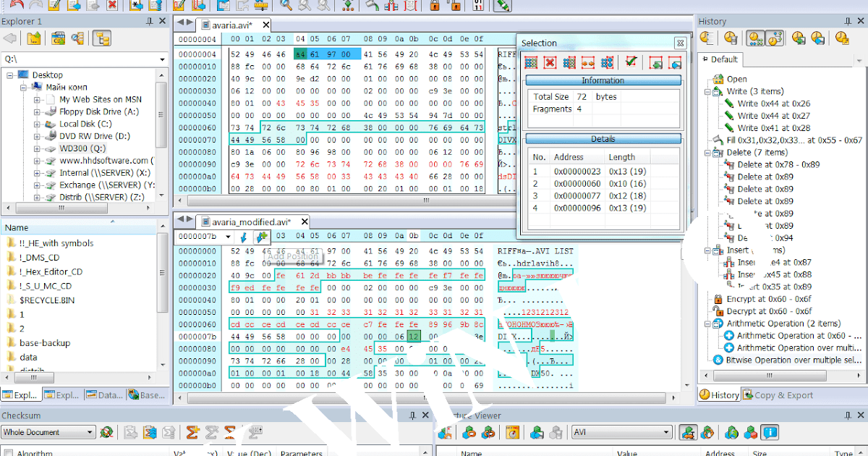Screen dimensions: 868x456
Task: Select the Data... tab below Explorer
Action: pos(104,394)
